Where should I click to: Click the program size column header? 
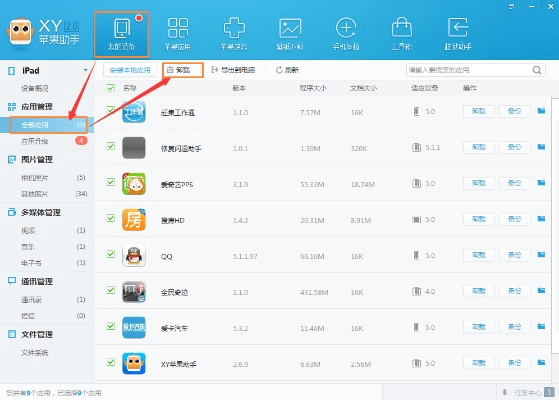313,88
